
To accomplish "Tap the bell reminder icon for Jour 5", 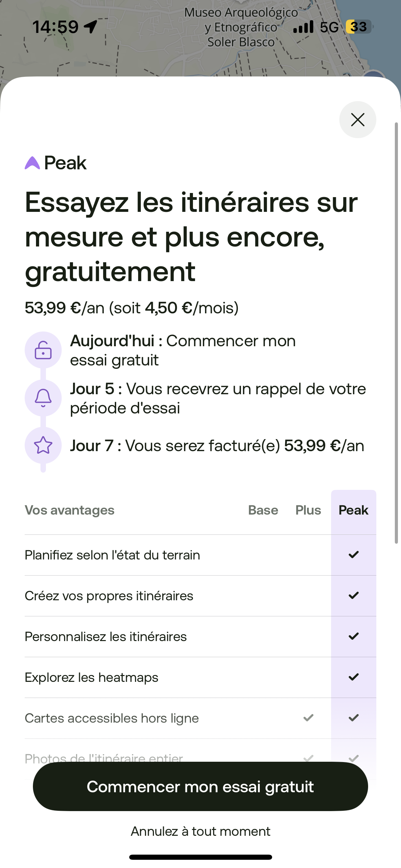I will tap(43, 398).
